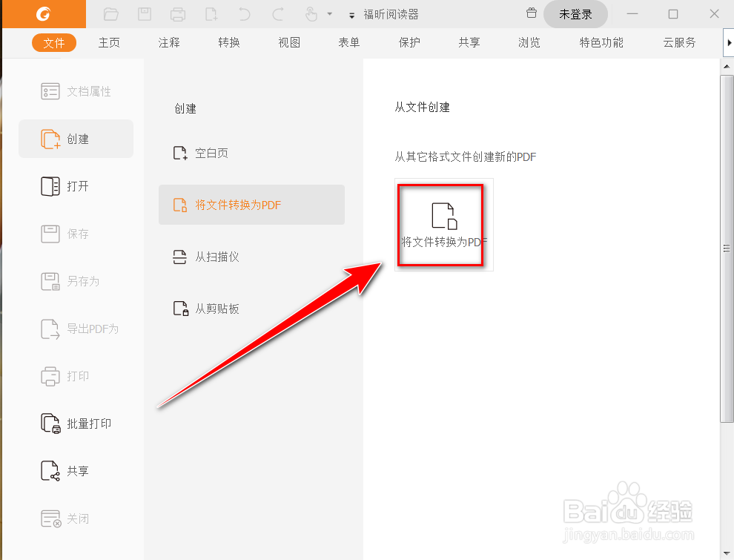Click the Undo arrow icon
This screenshot has height=560, width=734.
pyautogui.click(x=243, y=13)
